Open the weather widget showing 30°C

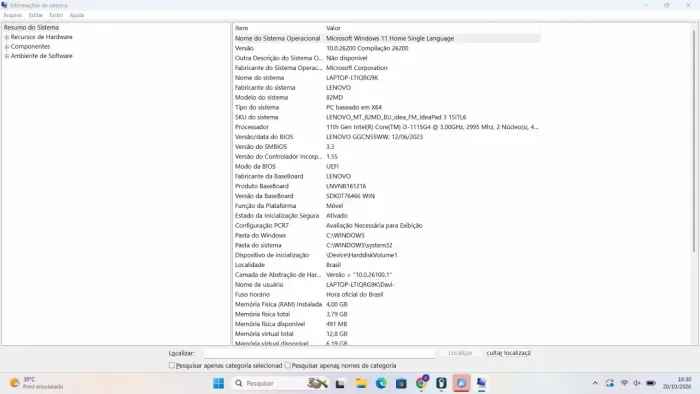pos(37,383)
